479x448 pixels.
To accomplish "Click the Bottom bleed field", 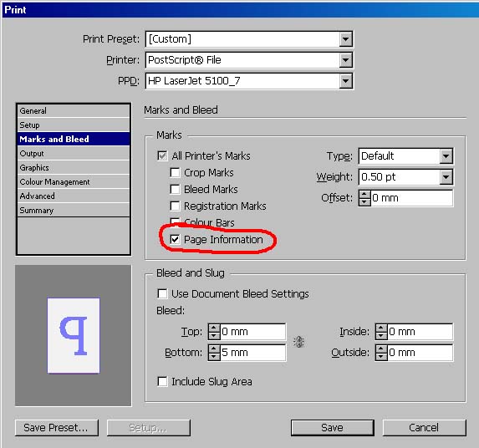I will [x=252, y=353].
